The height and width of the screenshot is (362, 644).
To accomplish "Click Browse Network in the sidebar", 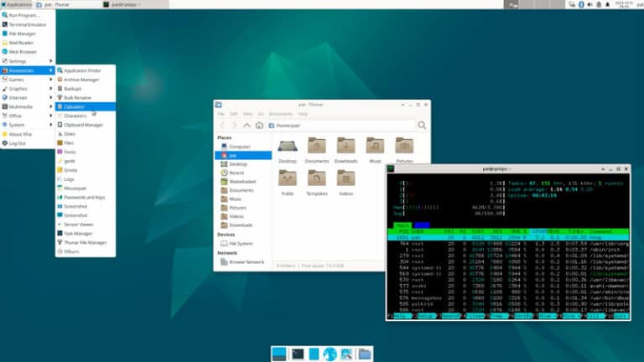I will point(247,262).
